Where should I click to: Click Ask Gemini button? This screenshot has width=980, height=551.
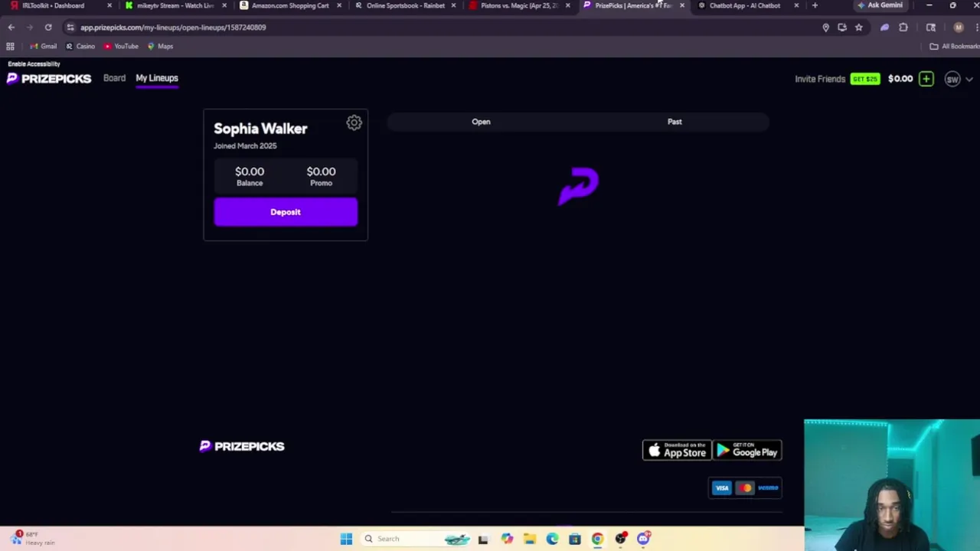(880, 5)
